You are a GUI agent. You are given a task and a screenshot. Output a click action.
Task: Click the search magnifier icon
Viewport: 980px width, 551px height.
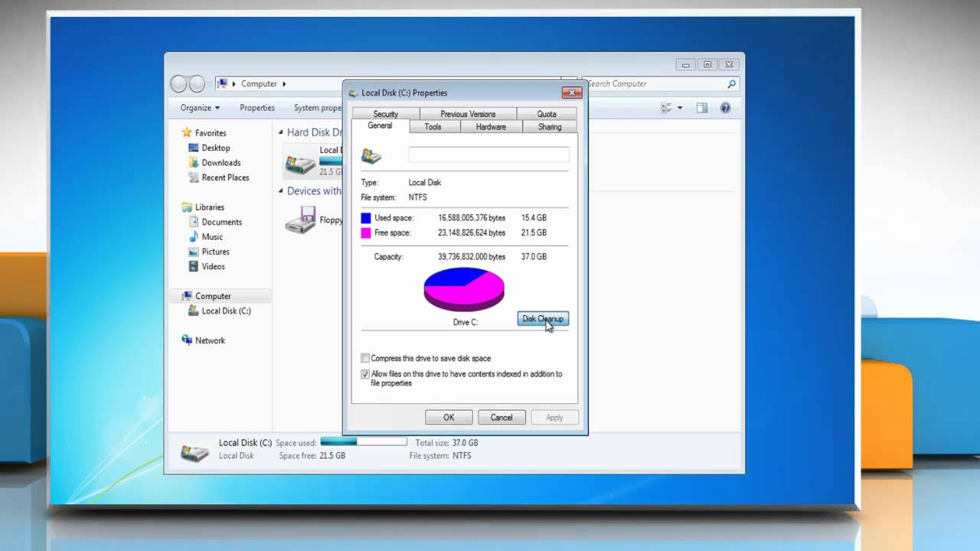731,84
